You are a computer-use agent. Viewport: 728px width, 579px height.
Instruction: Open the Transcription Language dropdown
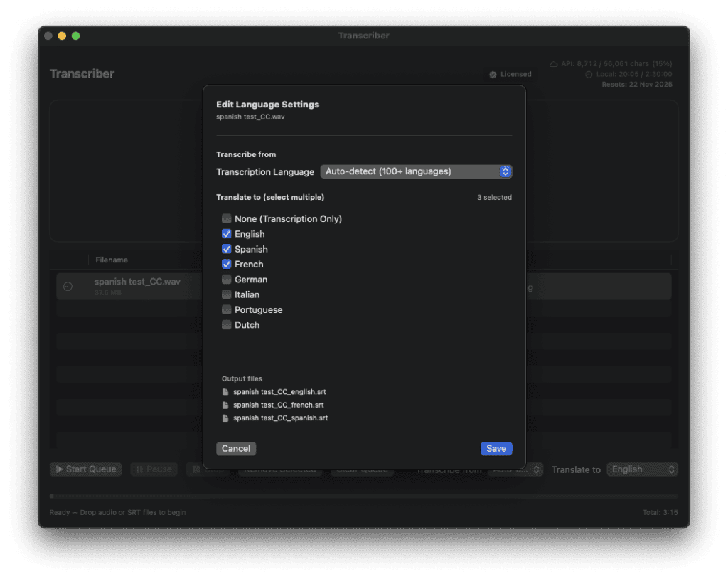point(416,171)
